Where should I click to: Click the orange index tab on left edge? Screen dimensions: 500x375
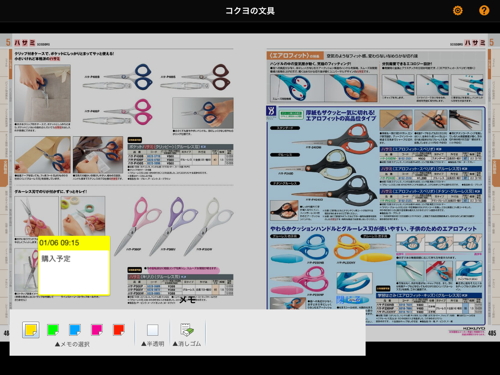click(x=4, y=173)
